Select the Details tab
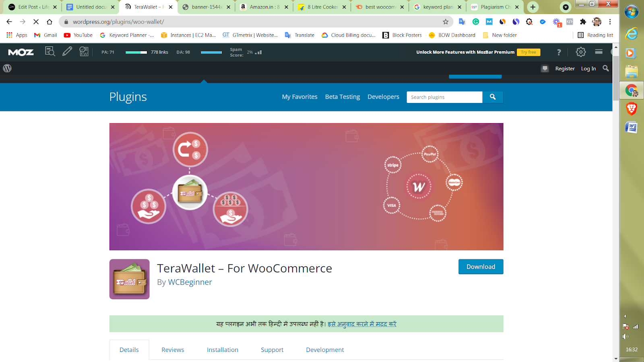This screenshot has height=362, width=644. (x=129, y=350)
